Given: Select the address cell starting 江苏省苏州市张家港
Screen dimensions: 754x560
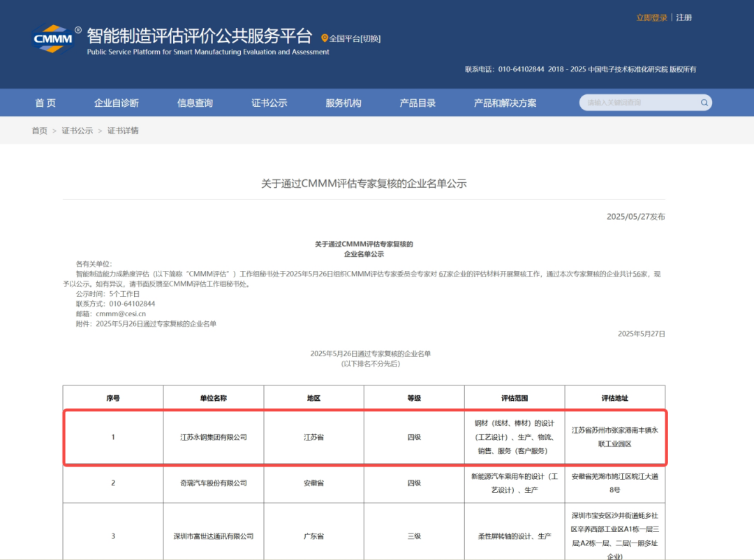Looking at the screenshot, I should (615, 437).
